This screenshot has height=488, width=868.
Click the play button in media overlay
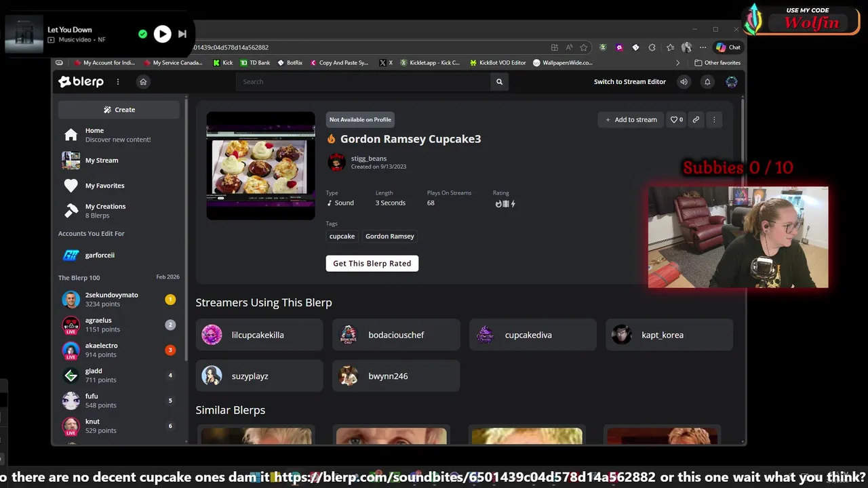[162, 34]
